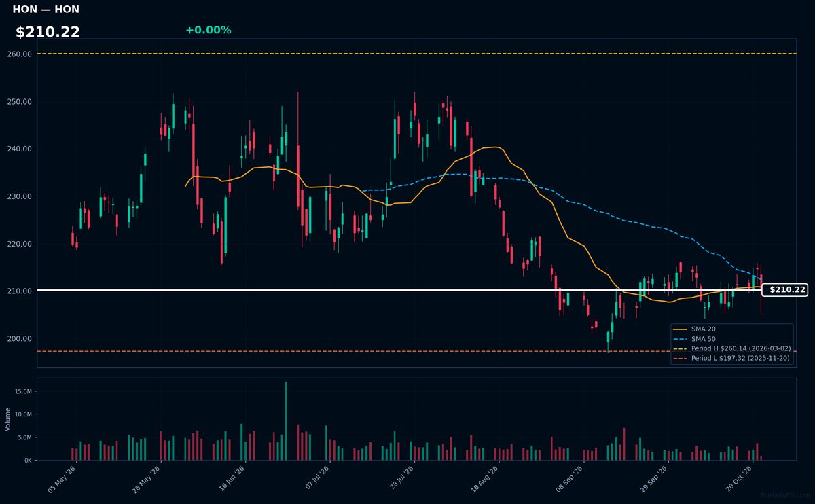The width and height of the screenshot is (815, 504).
Task: Pick the 28 Jul '26 date label
Action: (401, 479)
